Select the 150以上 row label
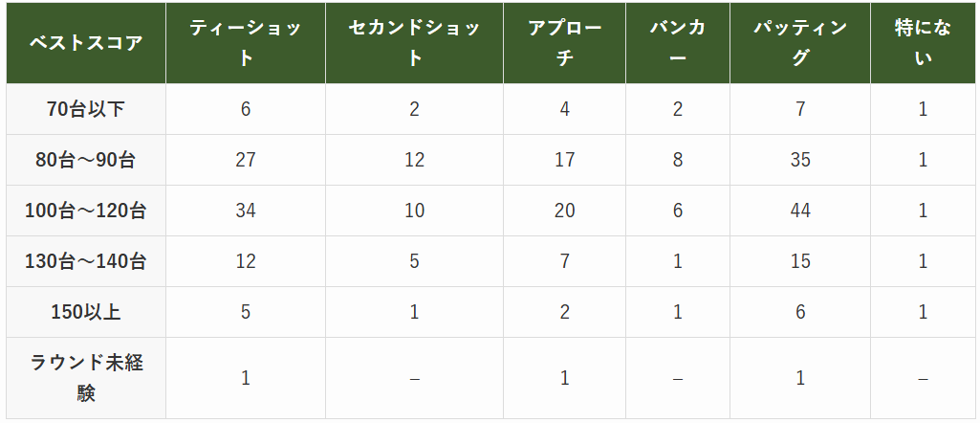Image resolution: width=980 pixels, height=423 pixels. pyautogui.click(x=86, y=312)
